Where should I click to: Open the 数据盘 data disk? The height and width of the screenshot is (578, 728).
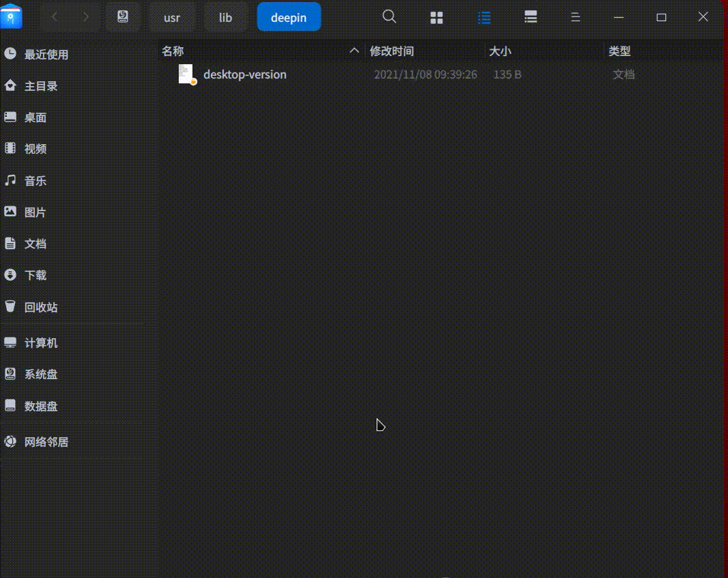(x=41, y=406)
